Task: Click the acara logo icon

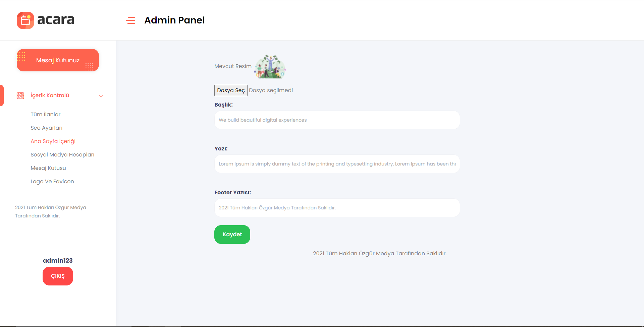Action: point(25,20)
